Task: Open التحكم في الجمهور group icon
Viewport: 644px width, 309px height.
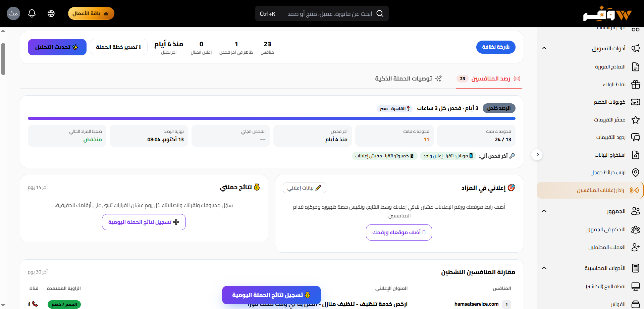Action: pos(636,229)
